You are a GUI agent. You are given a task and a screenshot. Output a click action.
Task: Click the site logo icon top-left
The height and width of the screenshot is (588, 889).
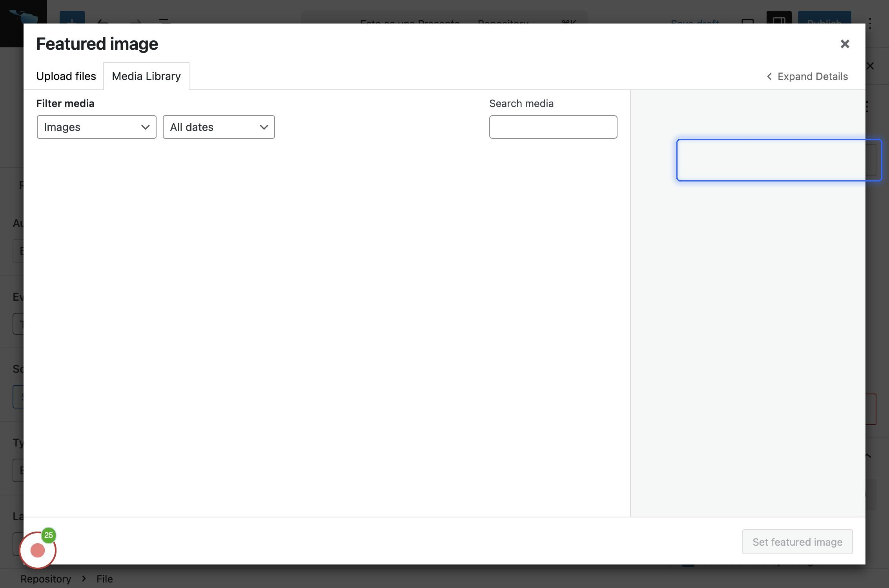(x=24, y=16)
